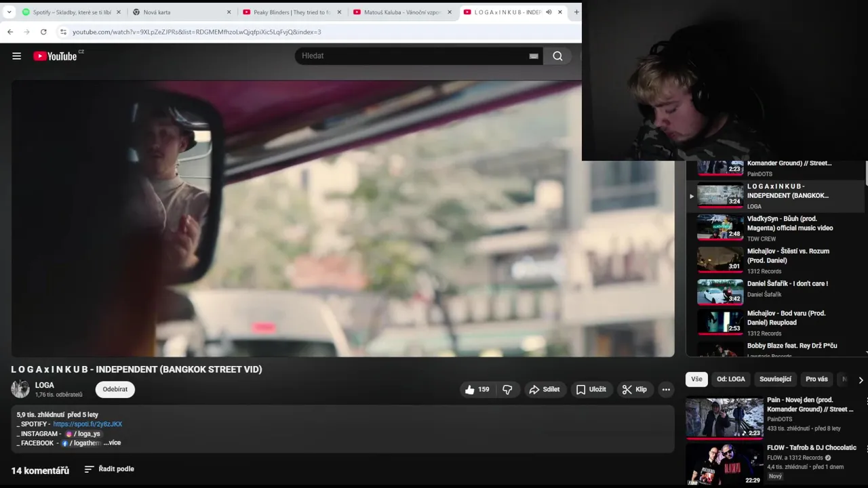Click the PainDOTS channel under Novej den
Image resolution: width=868 pixels, height=488 pixels.
tap(779, 420)
